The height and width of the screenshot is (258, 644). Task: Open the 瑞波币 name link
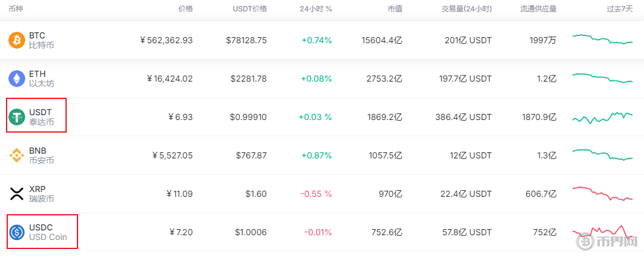point(41,199)
